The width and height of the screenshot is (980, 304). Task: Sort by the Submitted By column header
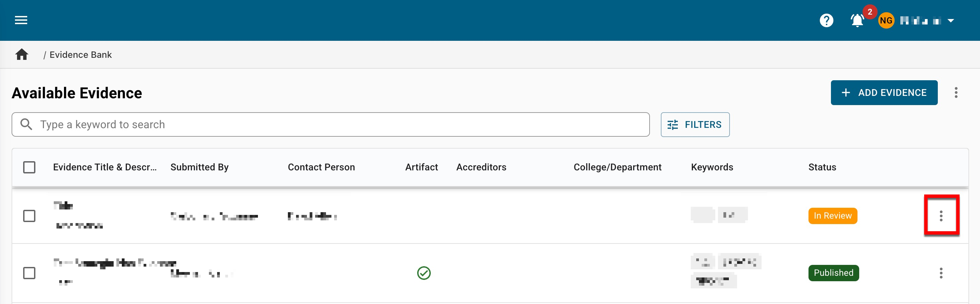199,167
